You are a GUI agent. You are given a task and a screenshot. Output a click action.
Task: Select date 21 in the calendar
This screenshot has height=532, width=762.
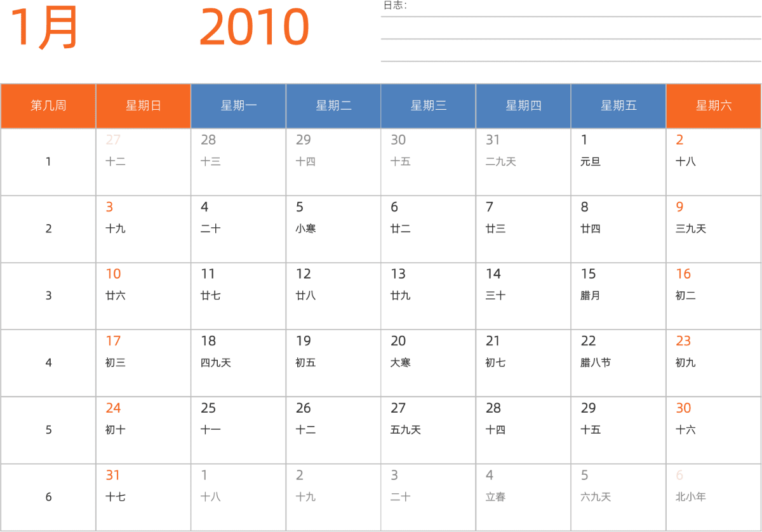493,342
